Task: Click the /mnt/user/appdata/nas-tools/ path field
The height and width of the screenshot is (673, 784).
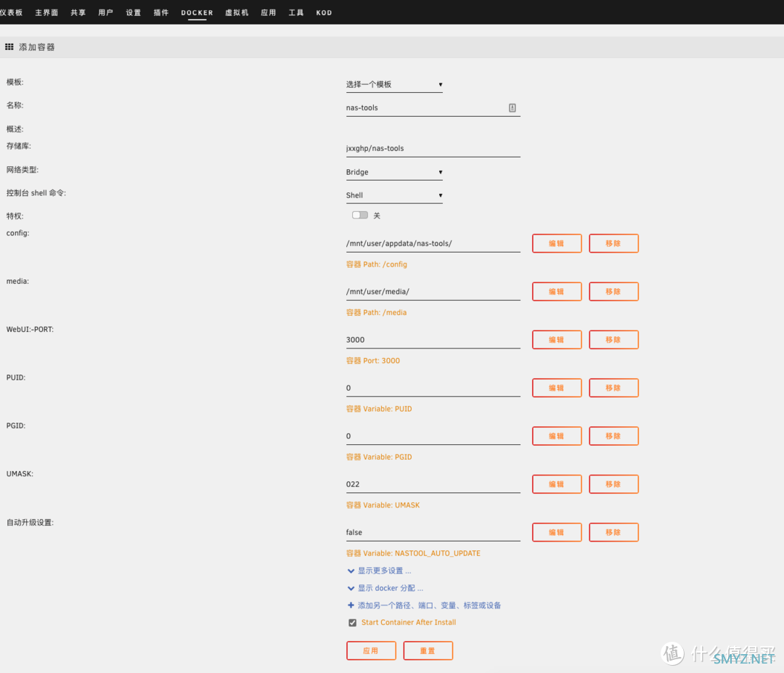Action: click(433, 243)
